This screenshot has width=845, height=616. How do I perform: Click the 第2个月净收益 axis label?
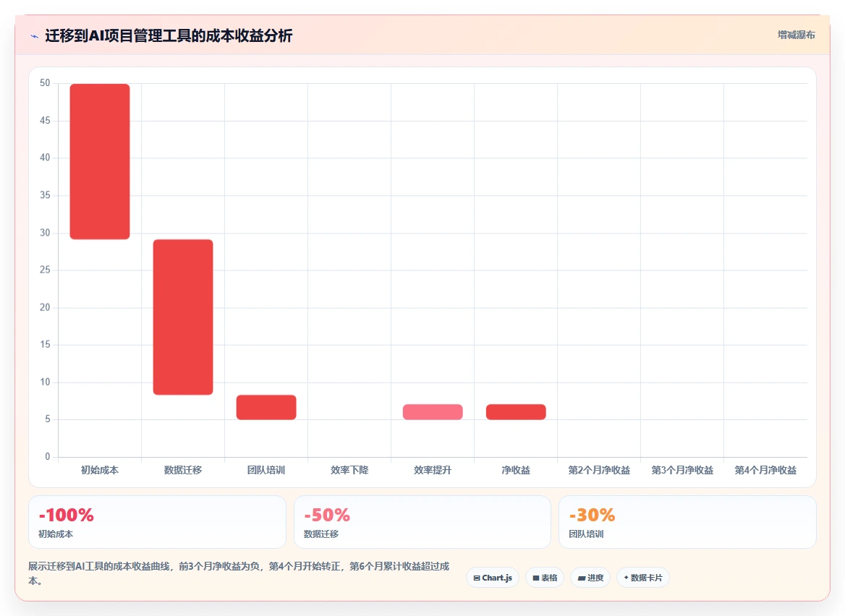(599, 470)
